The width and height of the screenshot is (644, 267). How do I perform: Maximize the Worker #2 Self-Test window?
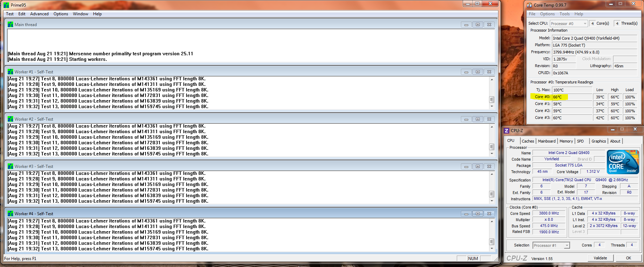click(x=478, y=119)
